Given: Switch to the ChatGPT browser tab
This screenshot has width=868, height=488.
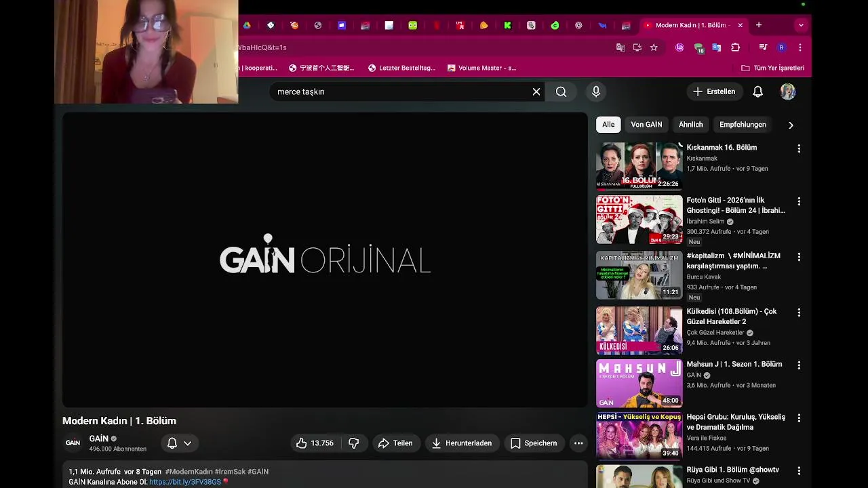Looking at the screenshot, I should point(578,25).
